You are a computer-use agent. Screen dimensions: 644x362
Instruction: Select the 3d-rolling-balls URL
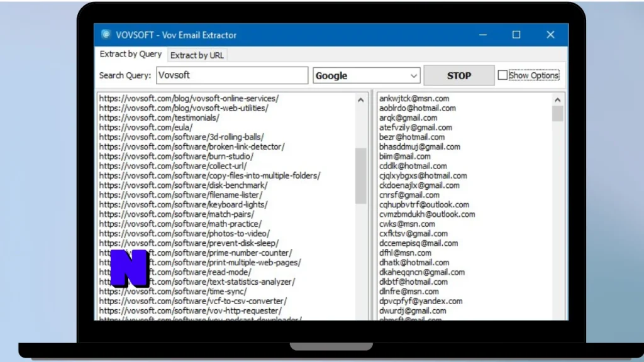click(182, 137)
